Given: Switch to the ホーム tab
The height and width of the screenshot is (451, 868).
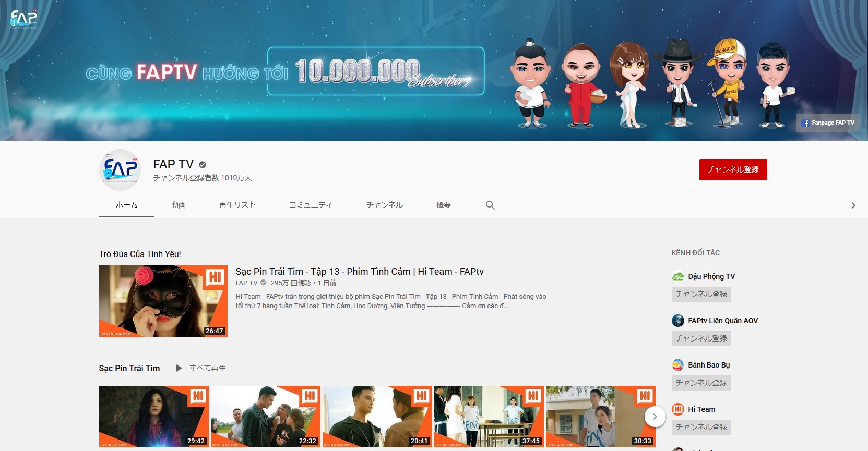Looking at the screenshot, I should [127, 205].
